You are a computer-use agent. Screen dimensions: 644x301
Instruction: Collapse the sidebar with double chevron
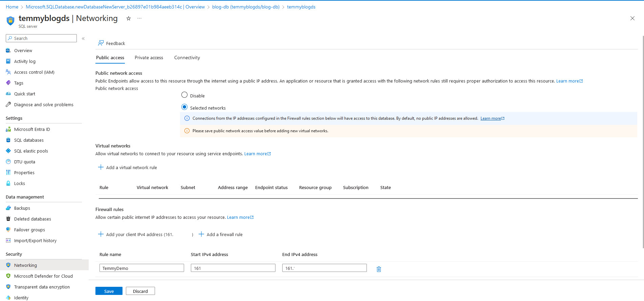pos(83,39)
